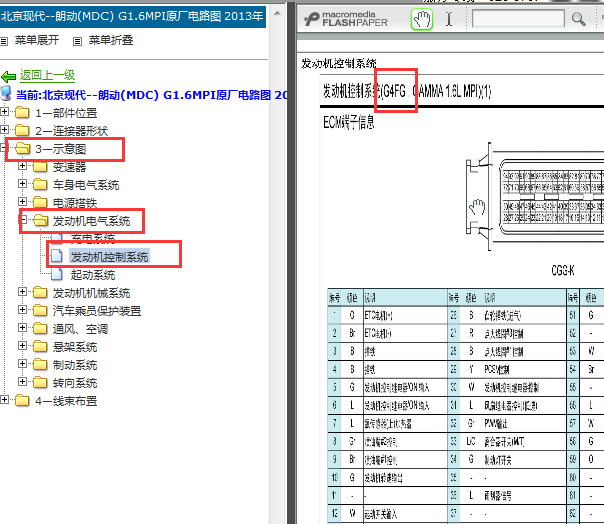Open the 转向系统 tree item
This screenshot has height=524, width=604.
(x=75, y=383)
